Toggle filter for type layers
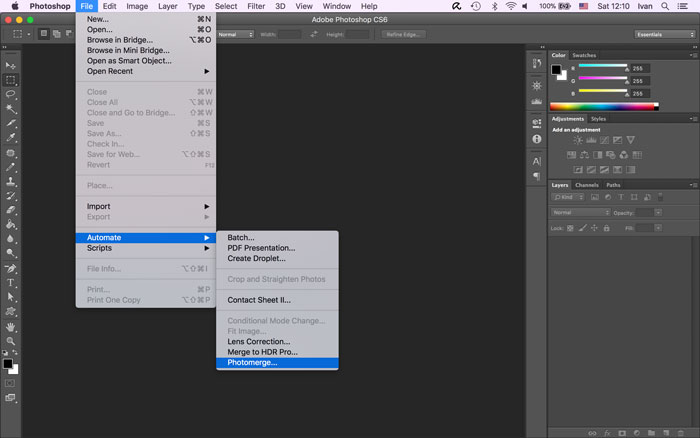 pyautogui.click(x=621, y=197)
